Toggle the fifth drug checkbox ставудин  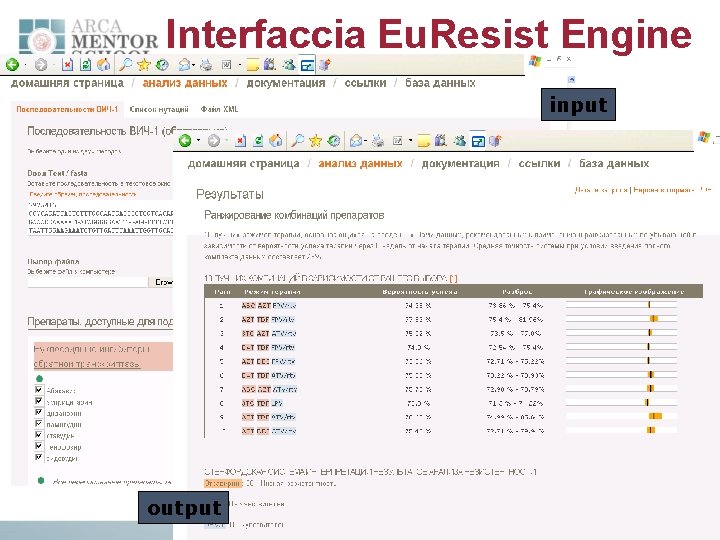coord(39,434)
